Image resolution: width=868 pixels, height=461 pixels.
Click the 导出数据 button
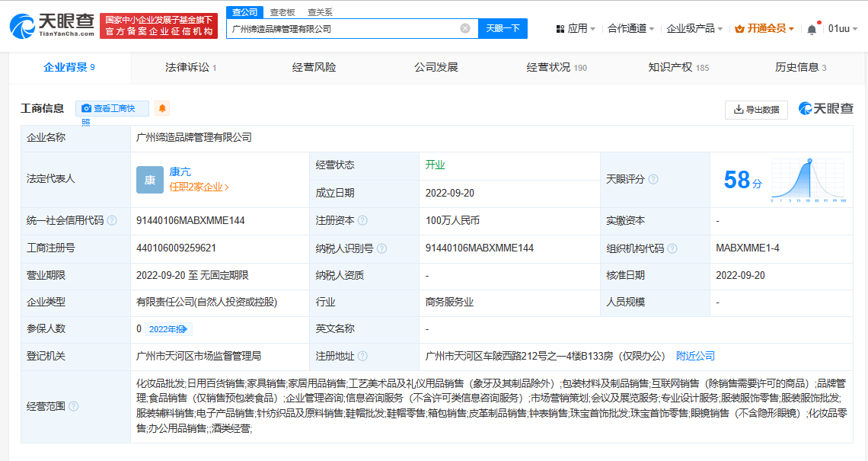tap(756, 110)
